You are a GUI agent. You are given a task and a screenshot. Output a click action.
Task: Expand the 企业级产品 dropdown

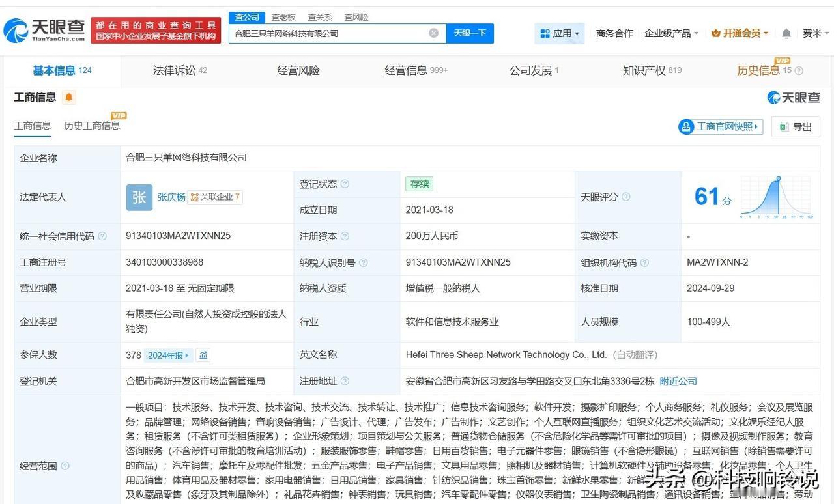(x=671, y=33)
